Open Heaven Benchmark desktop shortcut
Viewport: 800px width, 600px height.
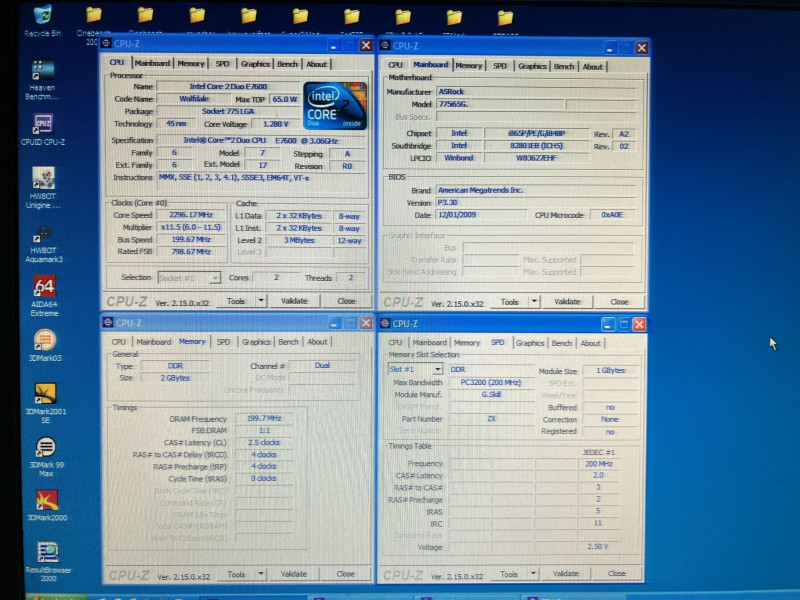(43, 80)
